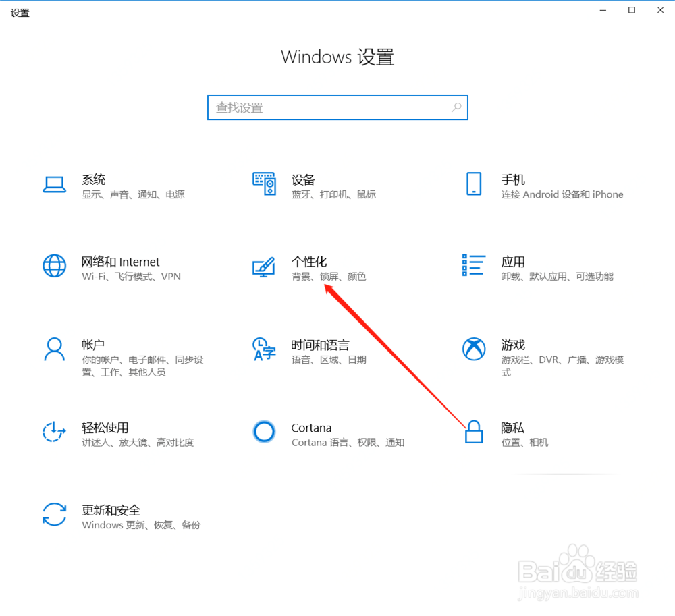Click the 更新和安全 label text
The width and height of the screenshot is (675, 616).
111,509
